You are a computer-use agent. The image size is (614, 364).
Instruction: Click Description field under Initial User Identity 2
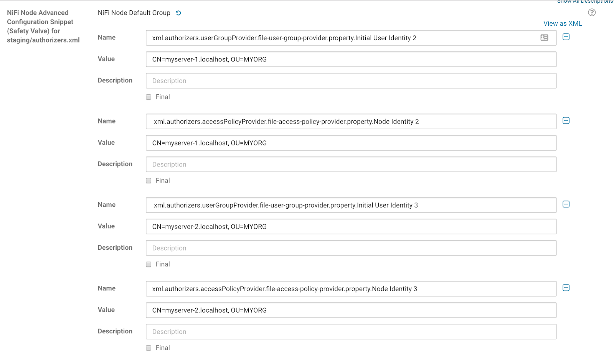(x=351, y=81)
